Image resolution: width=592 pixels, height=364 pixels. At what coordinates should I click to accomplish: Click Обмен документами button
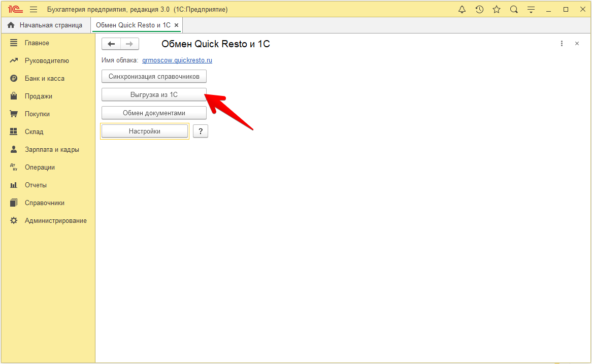(154, 113)
